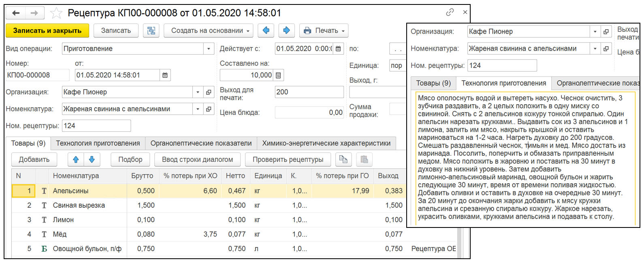
Task: Open calculator for Составлено на field
Action: (x=278, y=75)
